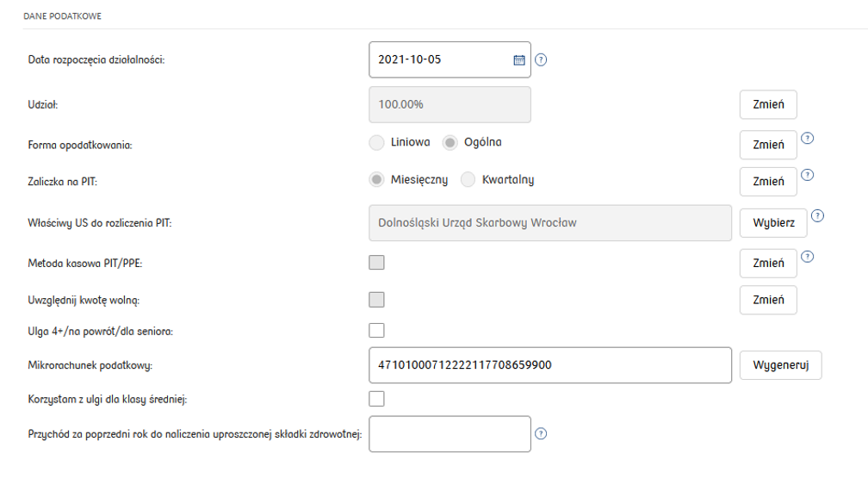Click the previous year income input field
This screenshot has height=479, width=868.
coord(450,433)
